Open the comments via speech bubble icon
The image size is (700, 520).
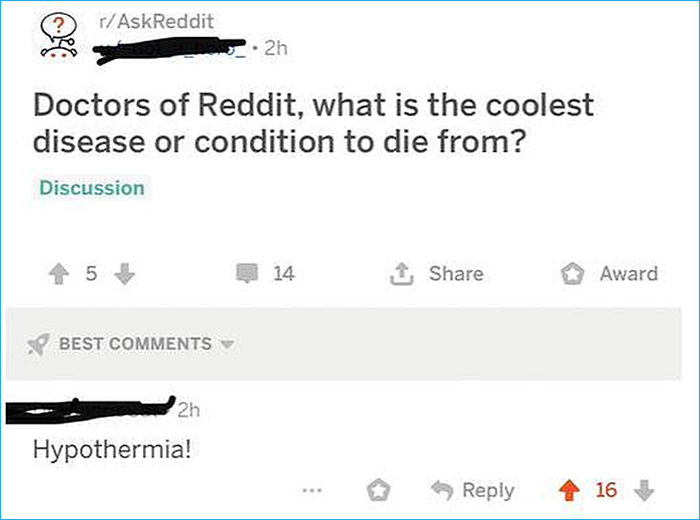click(x=247, y=273)
